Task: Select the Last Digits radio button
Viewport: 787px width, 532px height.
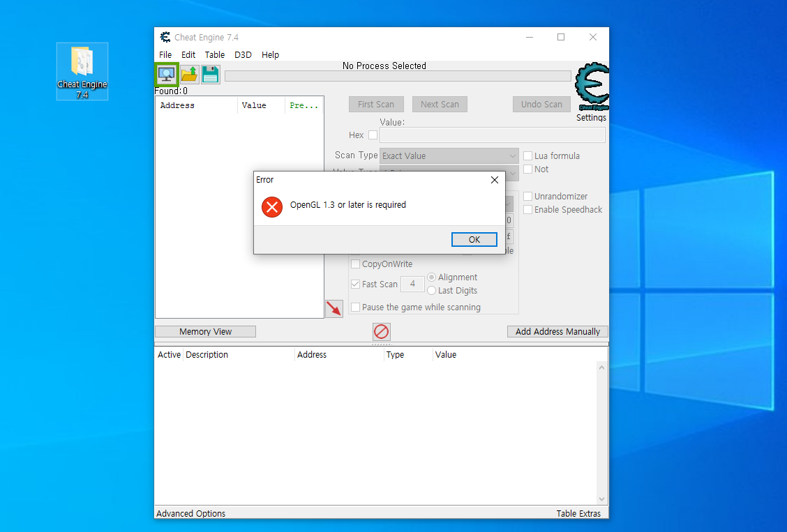Action: pyautogui.click(x=431, y=290)
